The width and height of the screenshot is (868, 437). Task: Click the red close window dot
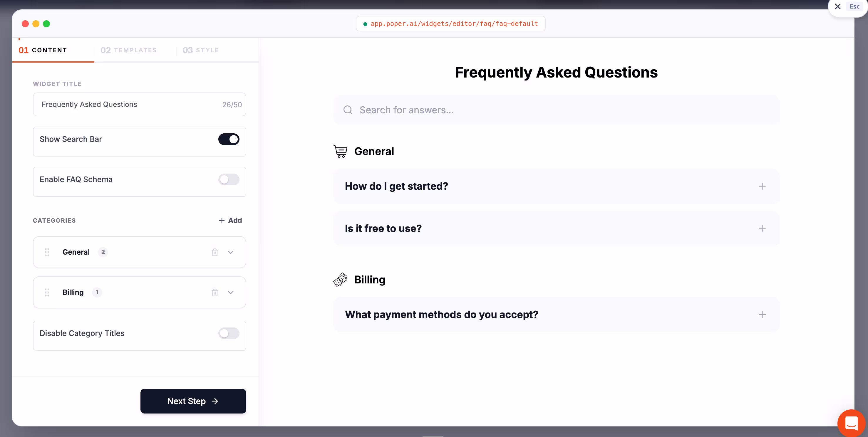click(x=25, y=23)
